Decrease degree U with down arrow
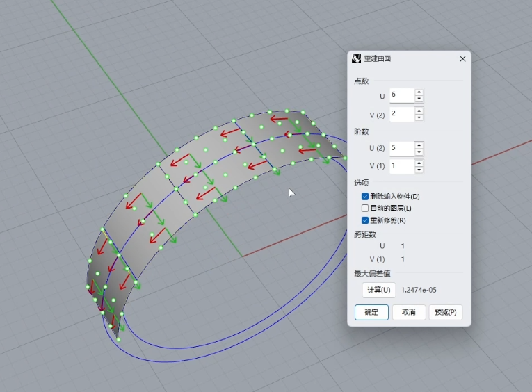 coord(419,152)
